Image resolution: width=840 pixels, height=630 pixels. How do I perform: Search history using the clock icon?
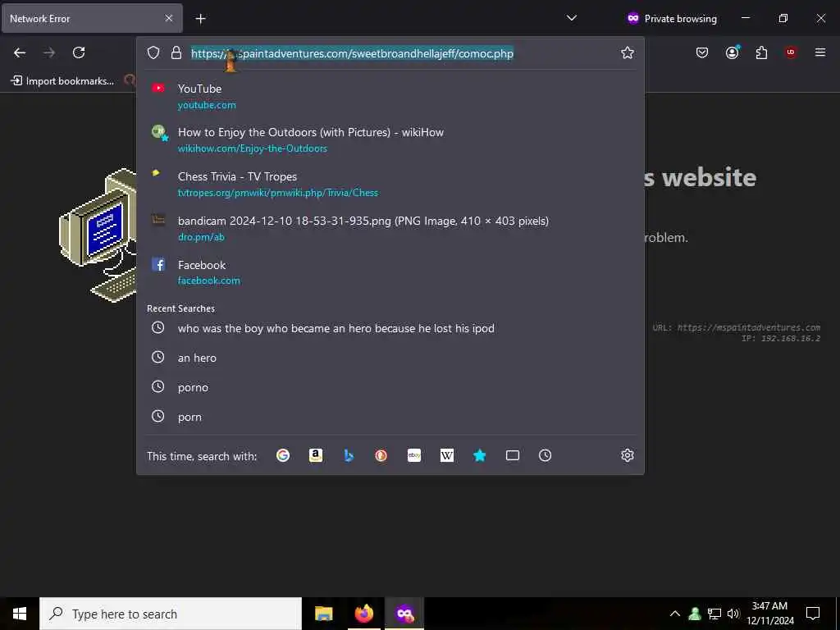click(545, 455)
